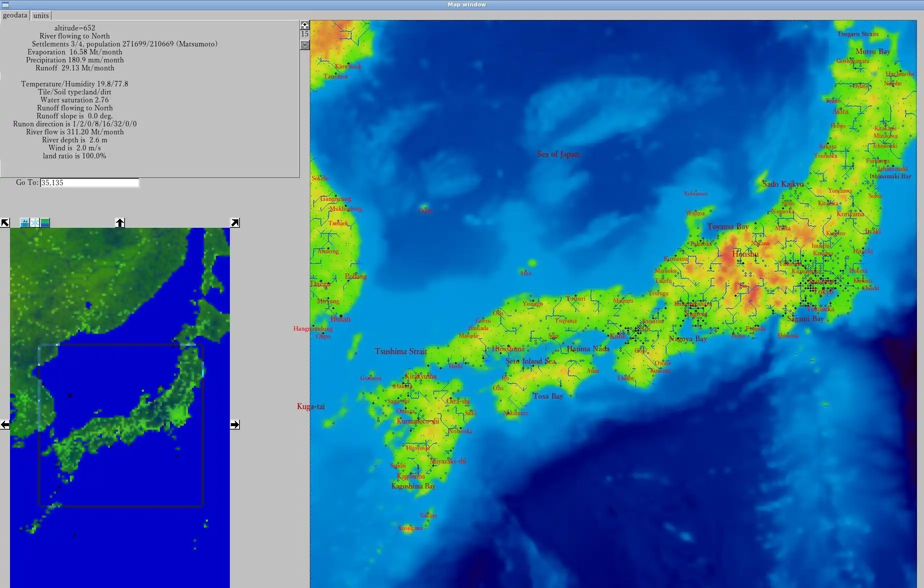Switch to the units tab
This screenshot has width=924, height=588.
pyautogui.click(x=41, y=15)
